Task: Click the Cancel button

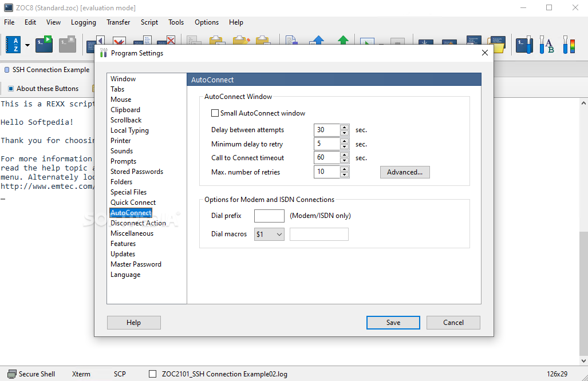Action: (x=453, y=323)
